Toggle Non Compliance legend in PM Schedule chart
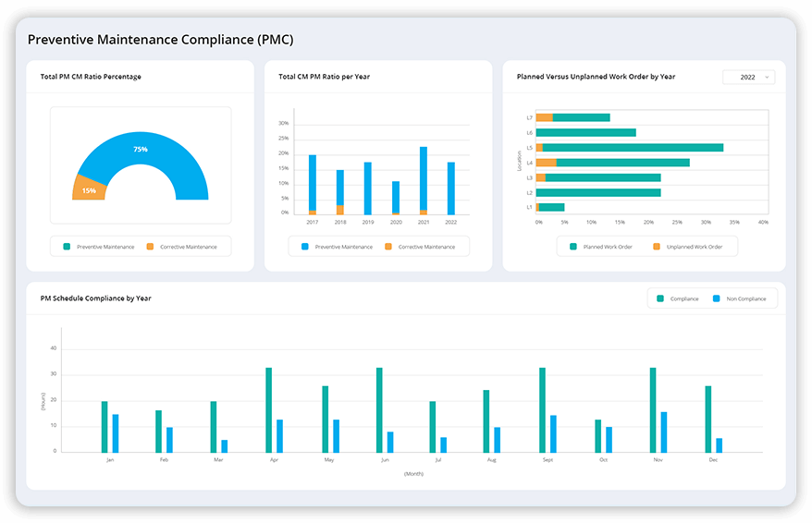Image resolution: width=812 pixels, height=523 pixels. click(739, 298)
